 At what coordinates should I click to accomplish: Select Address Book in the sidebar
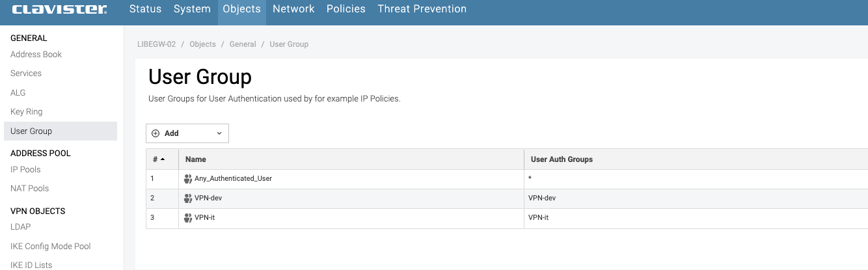tap(36, 55)
